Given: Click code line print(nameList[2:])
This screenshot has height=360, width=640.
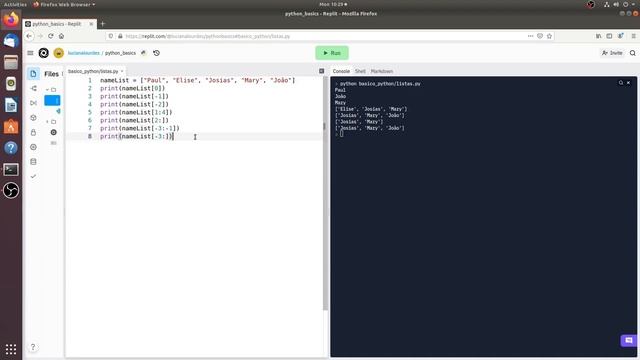Looking at the screenshot, I should (134, 120).
